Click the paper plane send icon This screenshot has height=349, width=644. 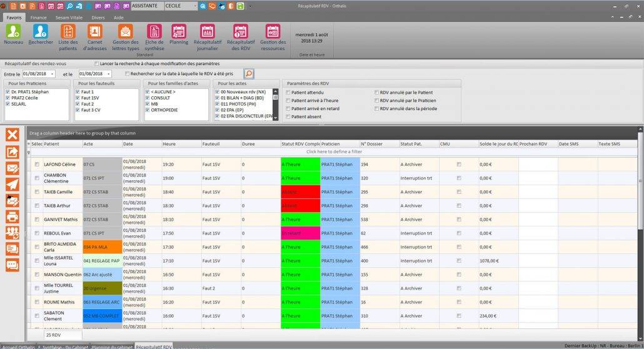pos(13,184)
